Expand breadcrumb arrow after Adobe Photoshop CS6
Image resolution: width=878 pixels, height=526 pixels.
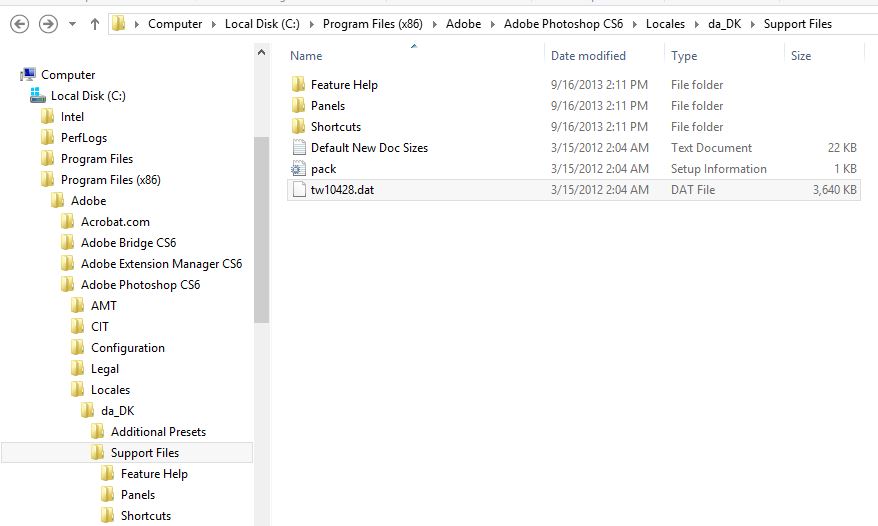coord(634,24)
